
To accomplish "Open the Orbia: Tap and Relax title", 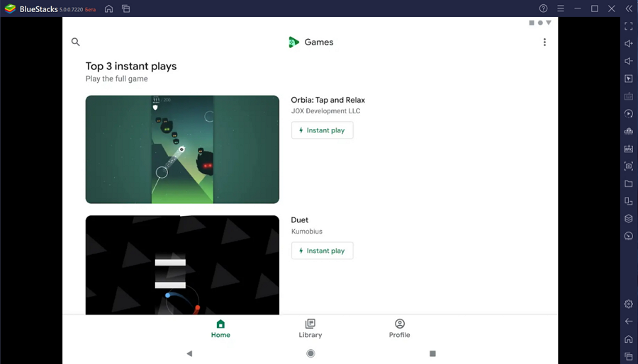I will [x=328, y=100].
